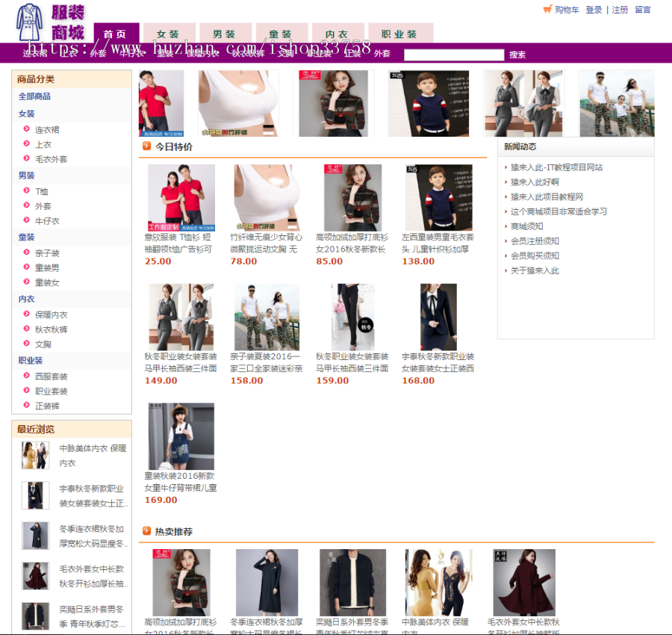
Task: Open the 全部商品 category listing
Action: [x=33, y=96]
